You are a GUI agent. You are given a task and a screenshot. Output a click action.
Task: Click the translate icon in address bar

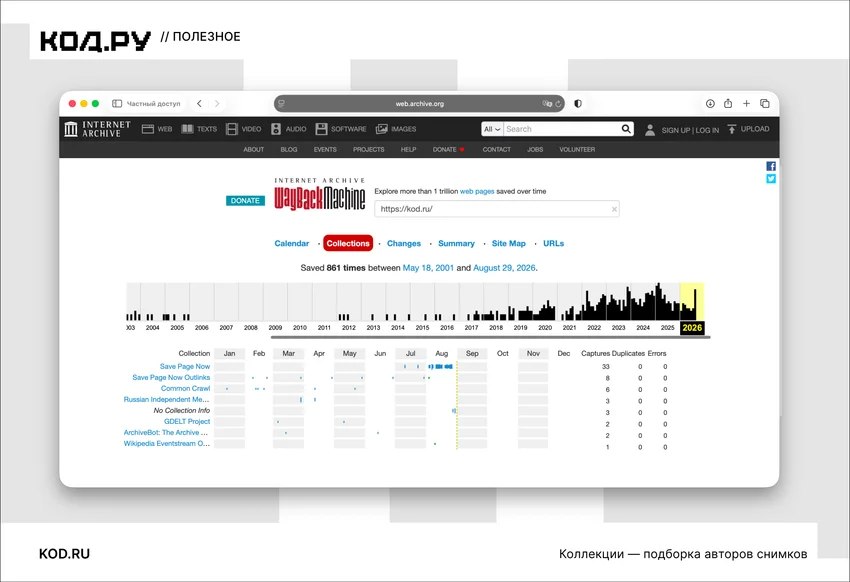(547, 104)
